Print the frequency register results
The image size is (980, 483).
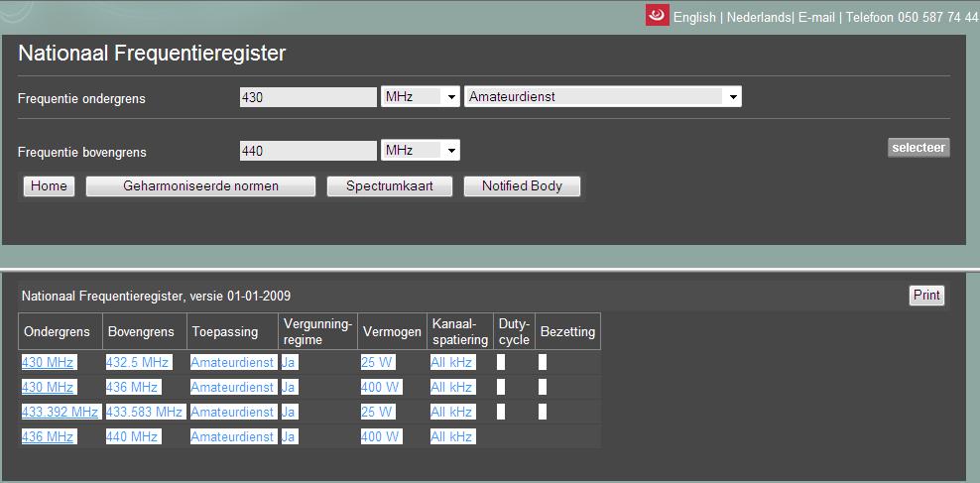point(926,296)
